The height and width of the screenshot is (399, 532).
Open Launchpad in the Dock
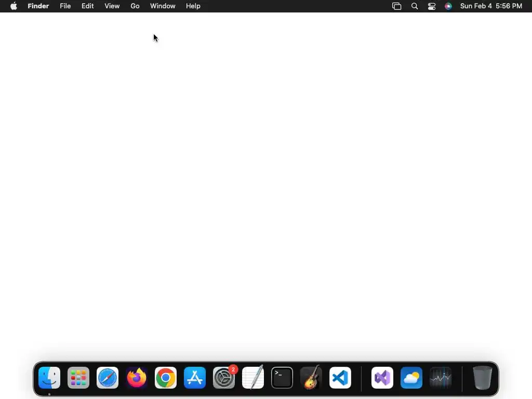[x=78, y=378]
